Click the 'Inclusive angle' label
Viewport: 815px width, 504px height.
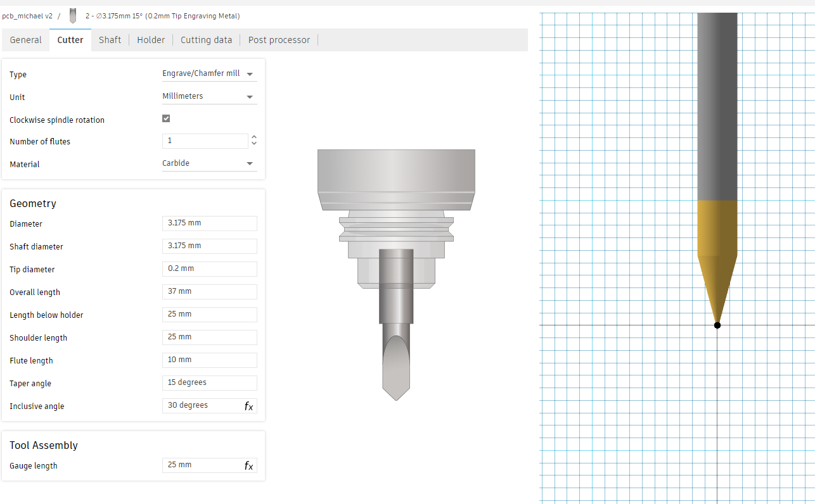[37, 406]
